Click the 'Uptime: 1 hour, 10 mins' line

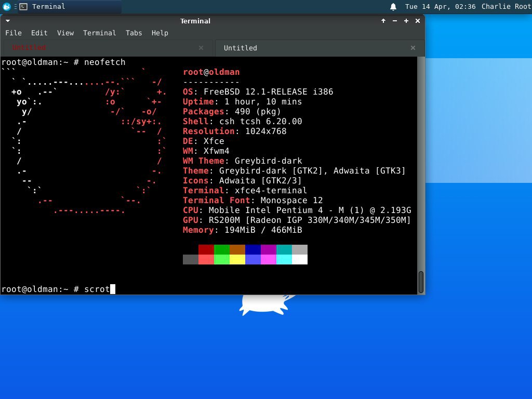coord(242,101)
